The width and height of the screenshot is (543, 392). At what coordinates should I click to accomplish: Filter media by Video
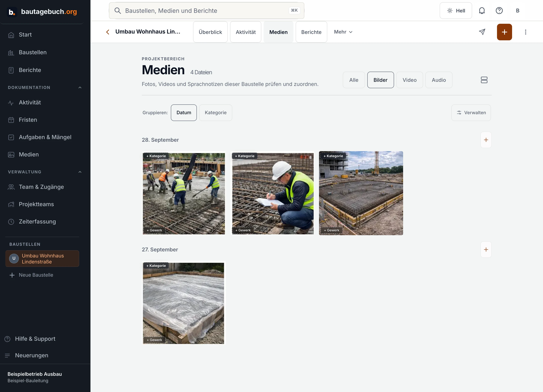pyautogui.click(x=409, y=80)
